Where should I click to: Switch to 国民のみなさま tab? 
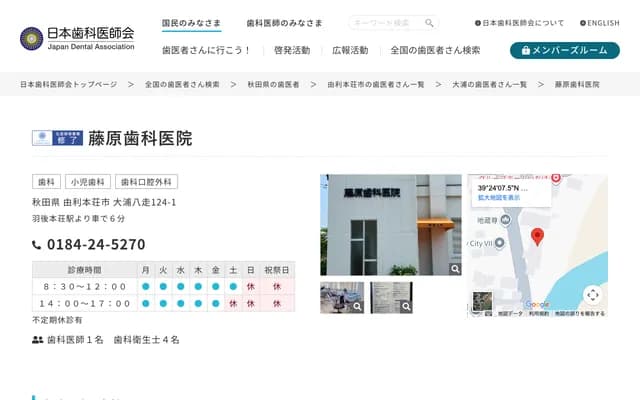(x=193, y=23)
